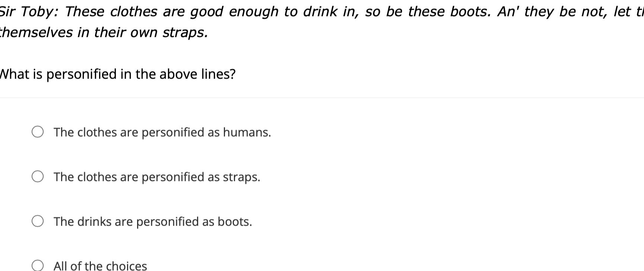This screenshot has width=644, height=271.
Task: Click the label 'All of the choices'
Action: click(x=100, y=266)
